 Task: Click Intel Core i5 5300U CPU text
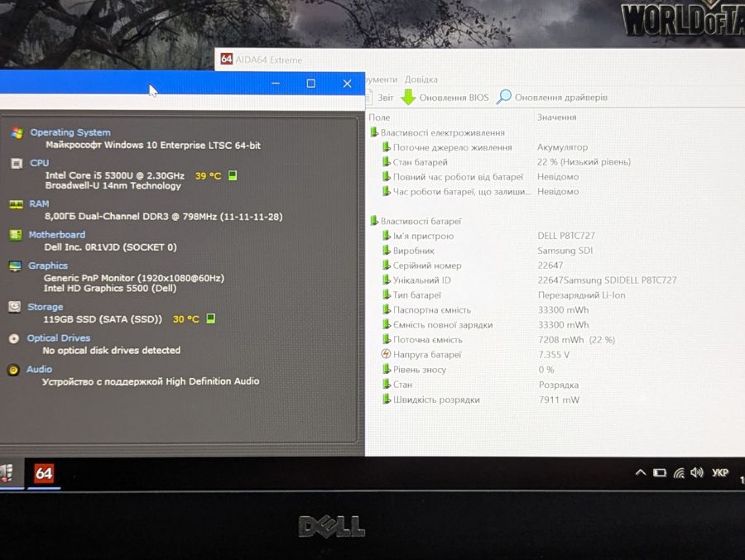click(114, 175)
